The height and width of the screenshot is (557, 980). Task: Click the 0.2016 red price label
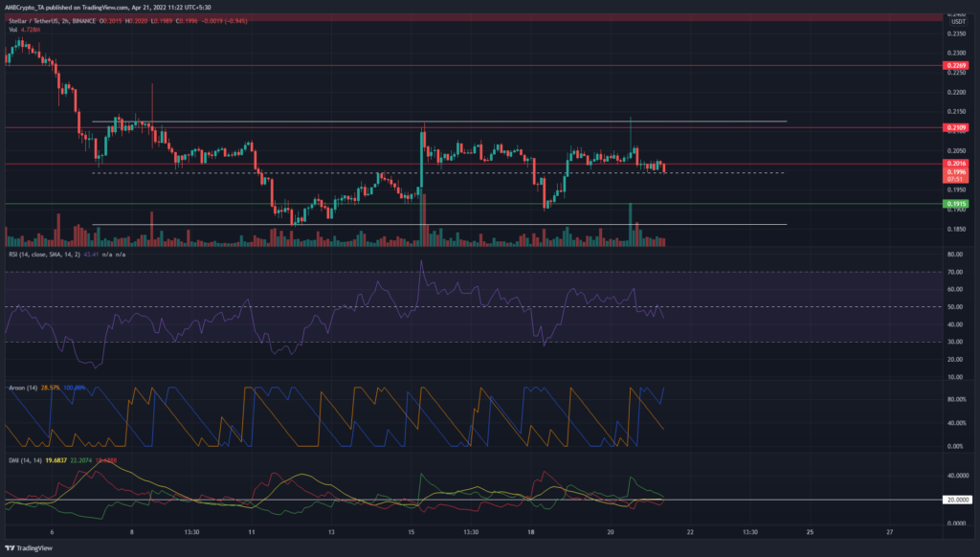[x=955, y=164]
